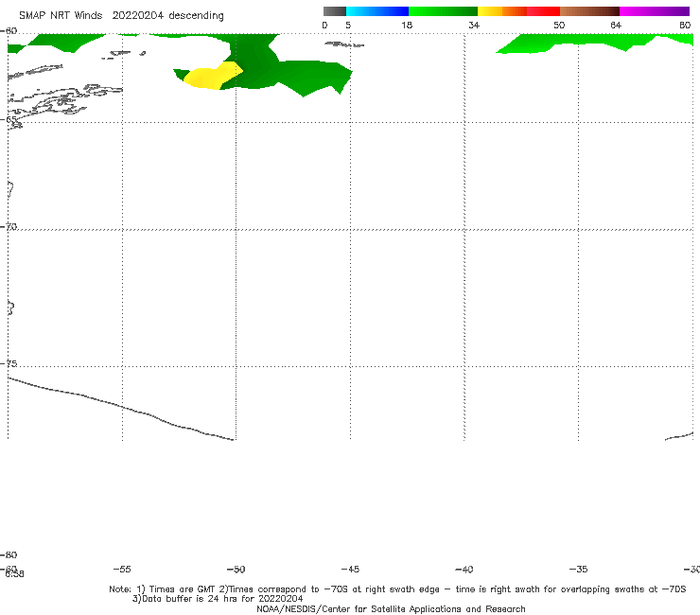
Task: Click the latitude label '-70'
Action: click(x=9, y=227)
